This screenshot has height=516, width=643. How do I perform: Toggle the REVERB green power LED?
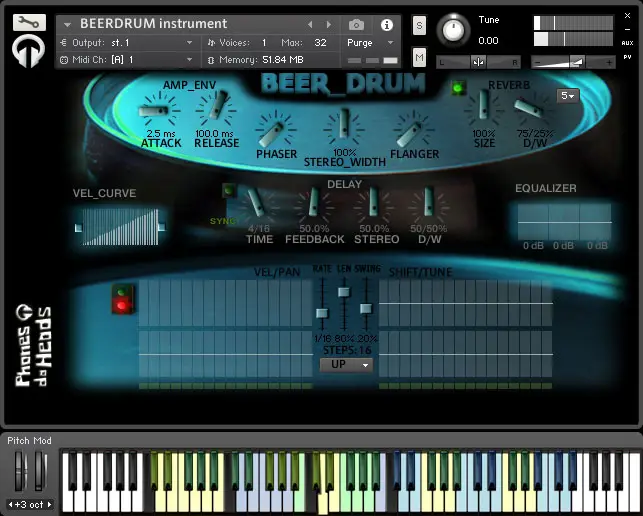458,87
